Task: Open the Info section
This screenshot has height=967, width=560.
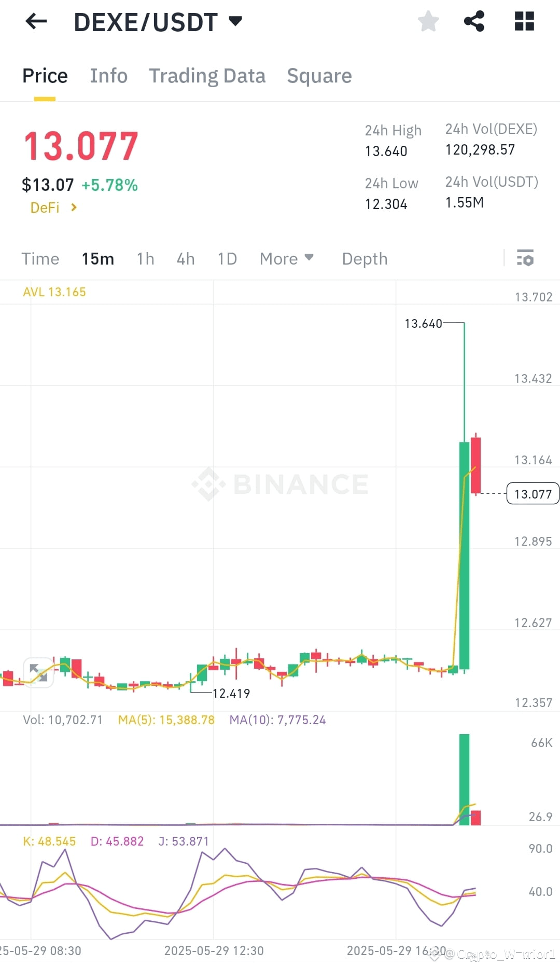Action: 108,75
